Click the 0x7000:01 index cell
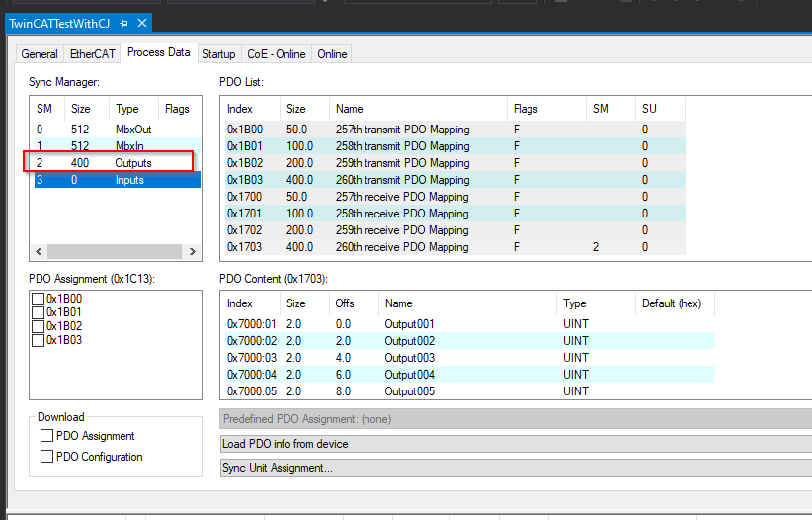The width and height of the screenshot is (812, 520). tap(252, 324)
